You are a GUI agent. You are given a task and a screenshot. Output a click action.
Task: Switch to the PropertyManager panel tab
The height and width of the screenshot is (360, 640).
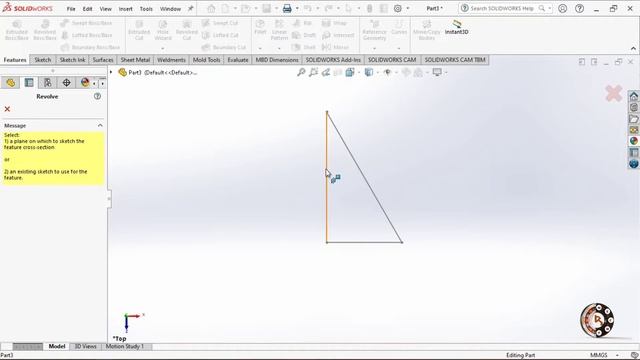29,83
